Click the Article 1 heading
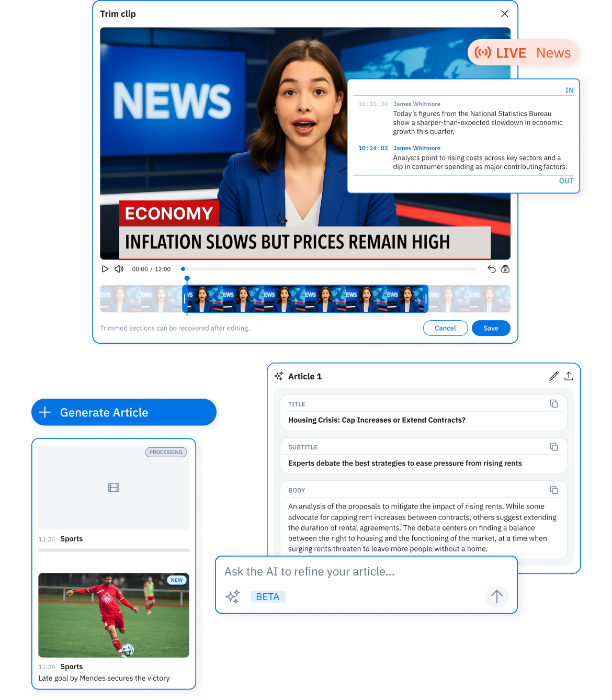612x700 pixels. click(x=305, y=377)
